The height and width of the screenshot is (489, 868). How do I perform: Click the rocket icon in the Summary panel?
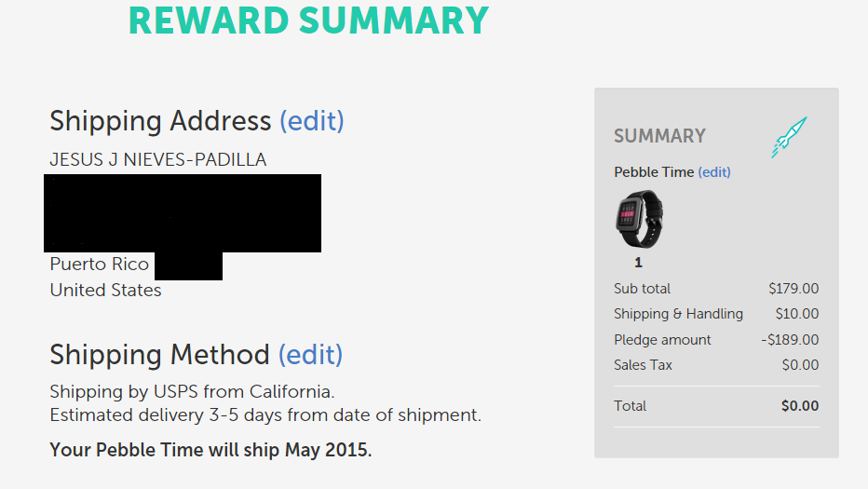pos(790,137)
